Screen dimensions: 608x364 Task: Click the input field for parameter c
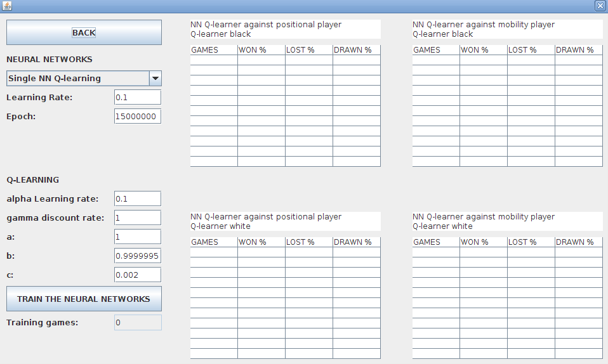tap(138, 275)
